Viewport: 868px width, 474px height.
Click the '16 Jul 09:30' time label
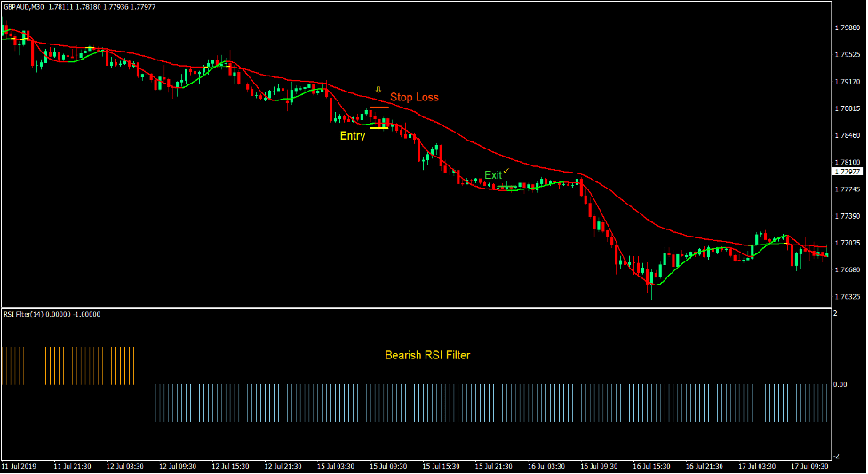coord(599,466)
